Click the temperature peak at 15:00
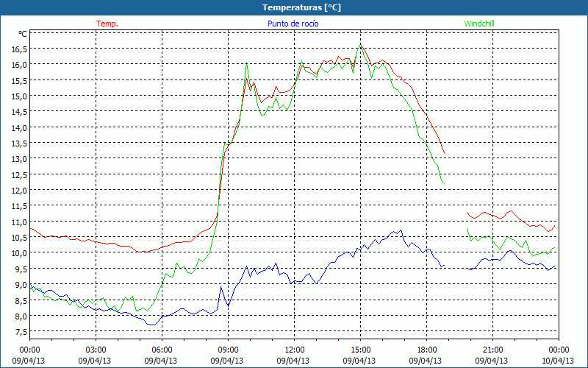Image resolution: width=588 pixels, height=368 pixels. [361, 45]
